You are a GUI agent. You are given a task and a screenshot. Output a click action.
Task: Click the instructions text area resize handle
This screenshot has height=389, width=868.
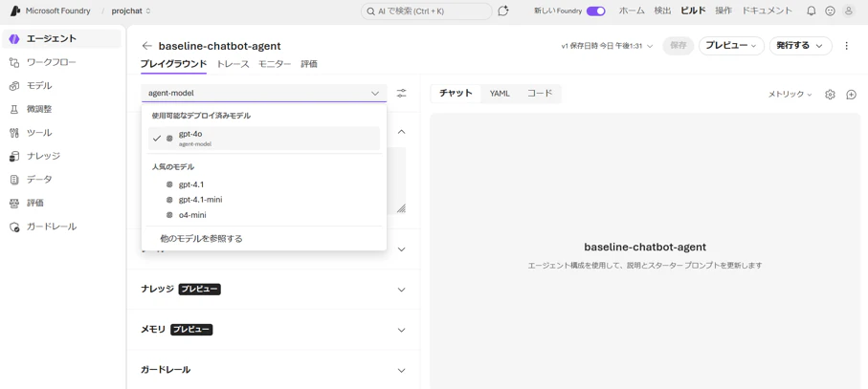click(x=401, y=208)
